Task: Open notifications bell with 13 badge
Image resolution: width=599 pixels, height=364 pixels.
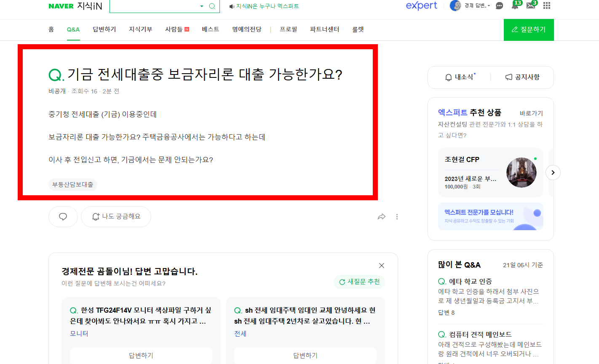Action: tap(516, 5)
